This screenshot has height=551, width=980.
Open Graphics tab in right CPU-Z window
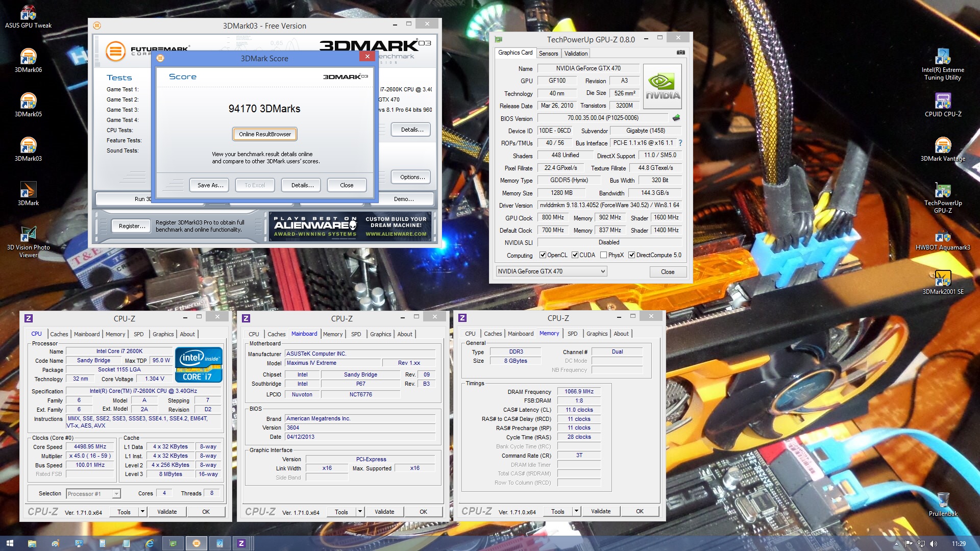597,334
